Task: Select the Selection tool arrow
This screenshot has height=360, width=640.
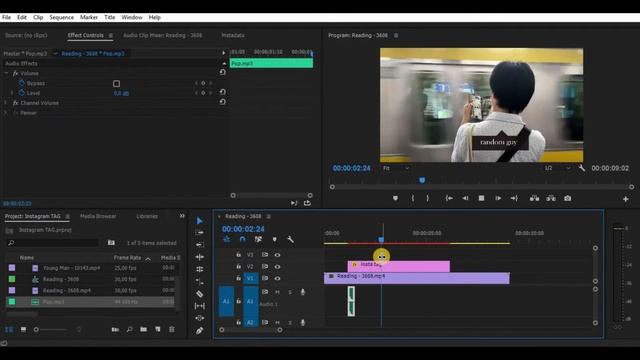Action: [199, 221]
